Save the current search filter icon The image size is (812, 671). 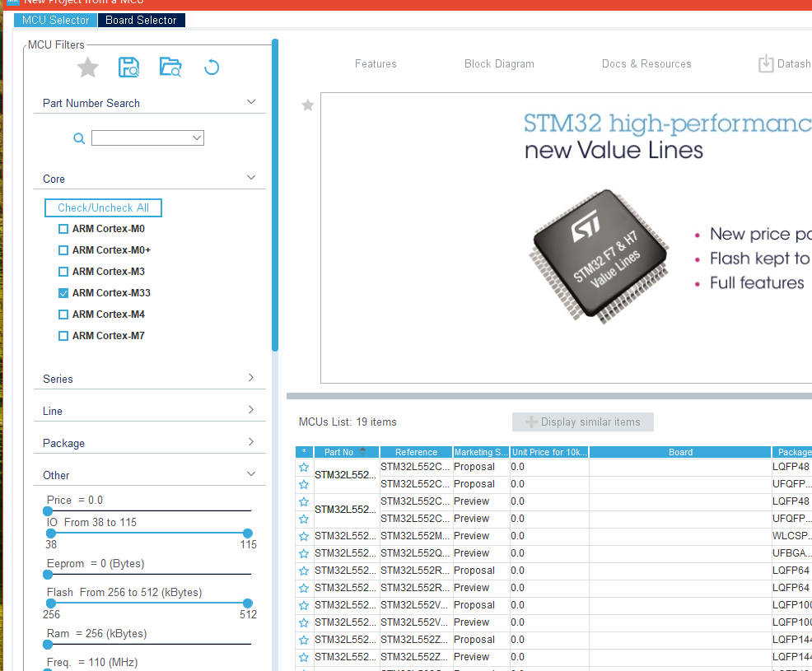click(x=128, y=68)
